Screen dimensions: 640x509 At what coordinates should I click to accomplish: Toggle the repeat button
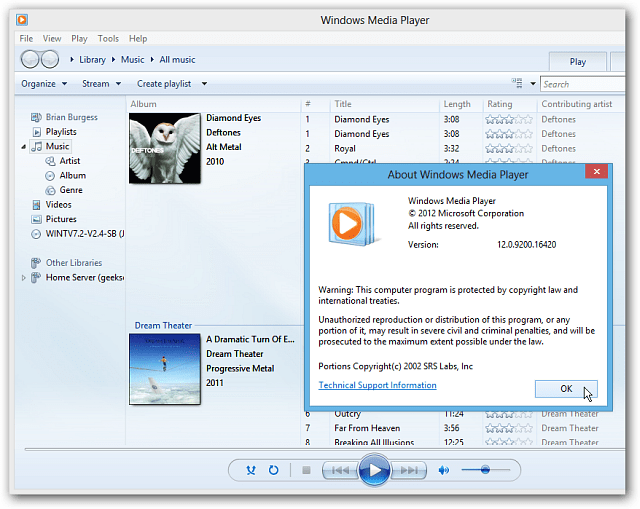(273, 470)
